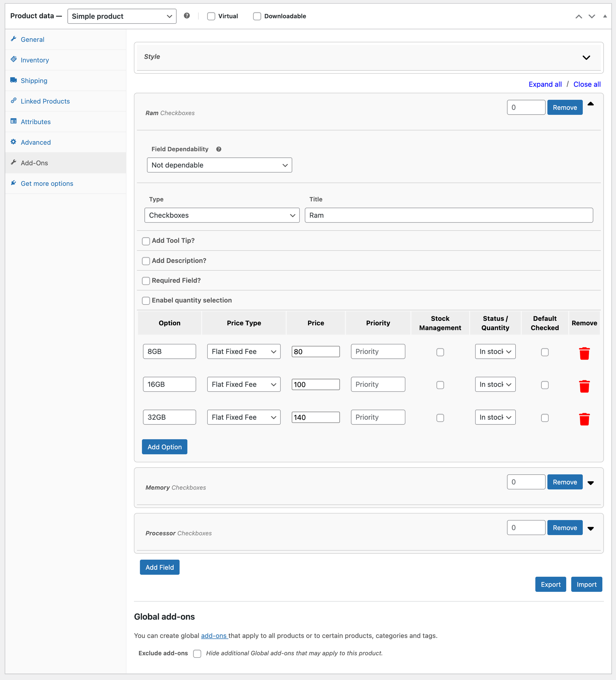
Task: Check the Required Field? option
Action: point(146,281)
